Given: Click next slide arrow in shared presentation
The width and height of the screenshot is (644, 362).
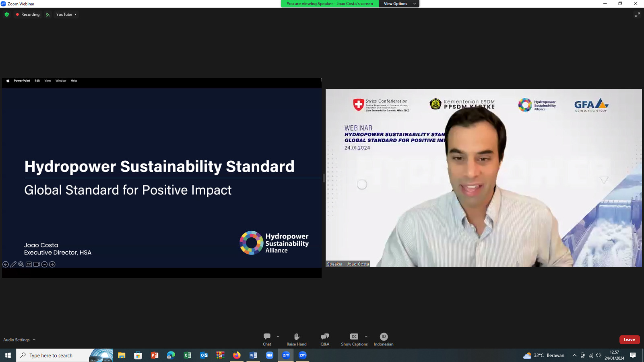Looking at the screenshot, I should tap(52, 264).
